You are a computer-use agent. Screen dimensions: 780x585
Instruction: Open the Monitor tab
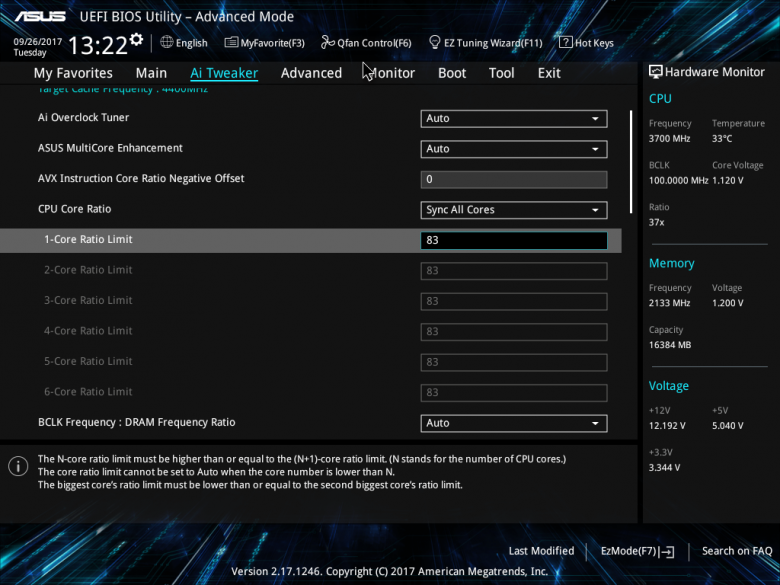(391, 73)
